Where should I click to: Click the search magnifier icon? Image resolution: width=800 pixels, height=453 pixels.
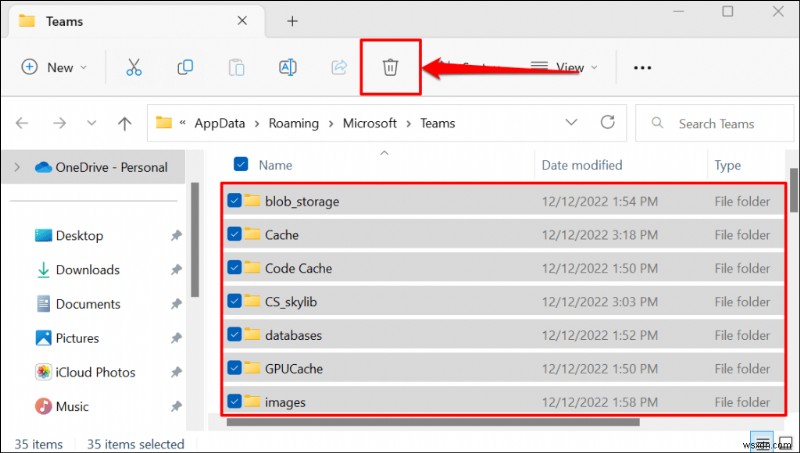pos(658,123)
